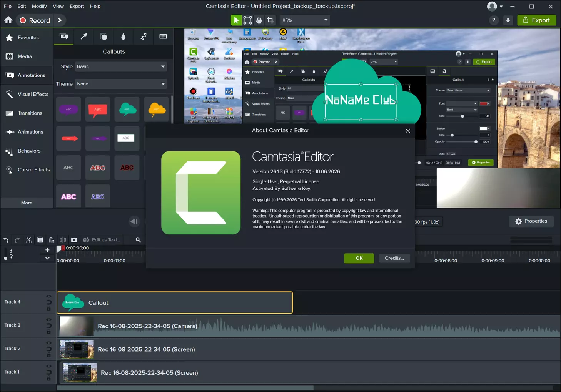
Task: Lock Track 3 using its padlock
Action: (x=49, y=332)
